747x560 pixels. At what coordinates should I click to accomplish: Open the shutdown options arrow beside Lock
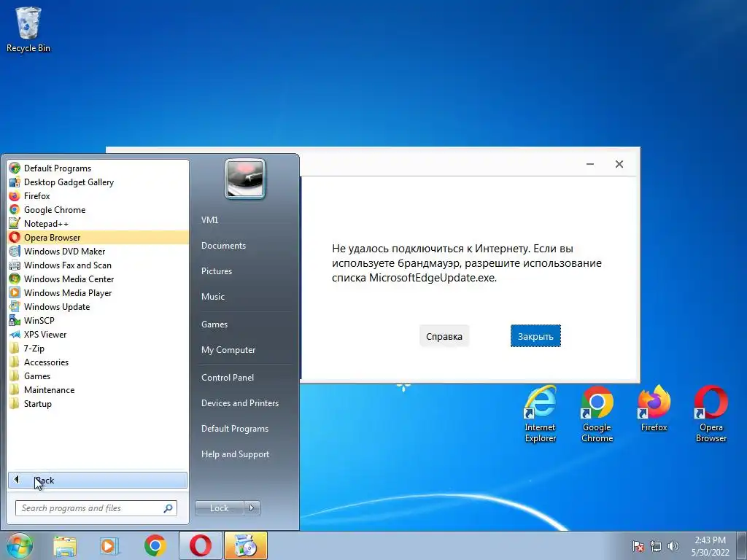click(x=252, y=508)
